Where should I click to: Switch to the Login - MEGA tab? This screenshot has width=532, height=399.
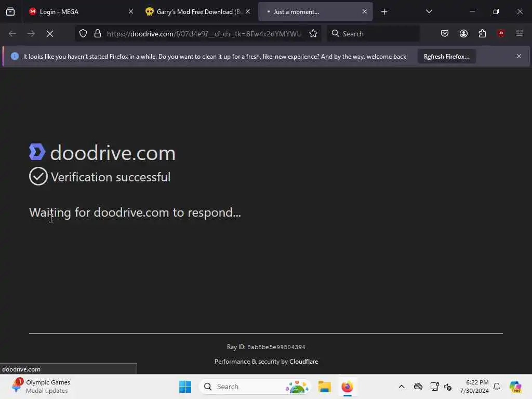(81, 11)
